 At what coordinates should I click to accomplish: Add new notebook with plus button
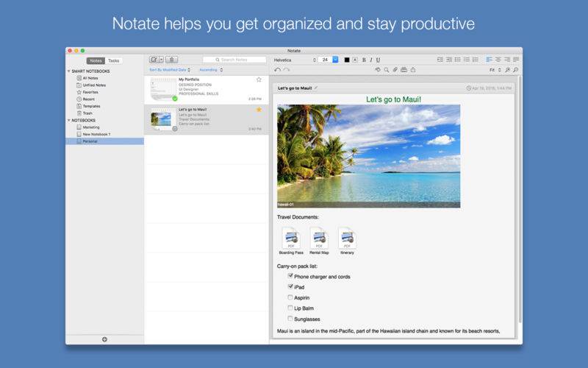(104, 339)
